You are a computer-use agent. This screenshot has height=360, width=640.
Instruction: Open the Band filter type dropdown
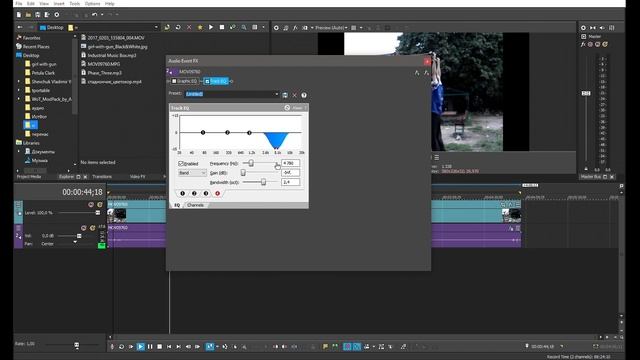(x=192, y=173)
